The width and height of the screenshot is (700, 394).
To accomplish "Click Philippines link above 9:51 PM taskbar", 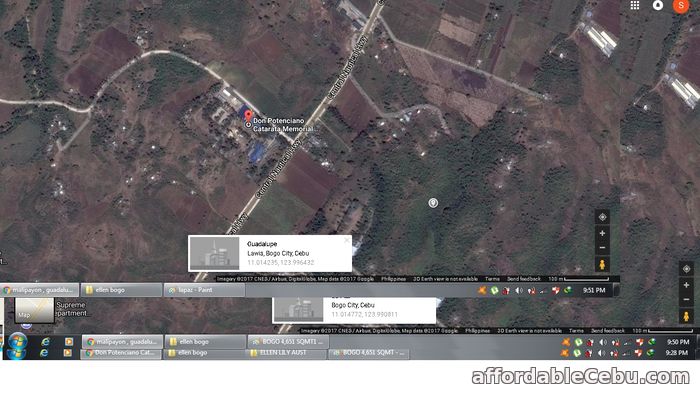I will pyautogui.click(x=393, y=279).
